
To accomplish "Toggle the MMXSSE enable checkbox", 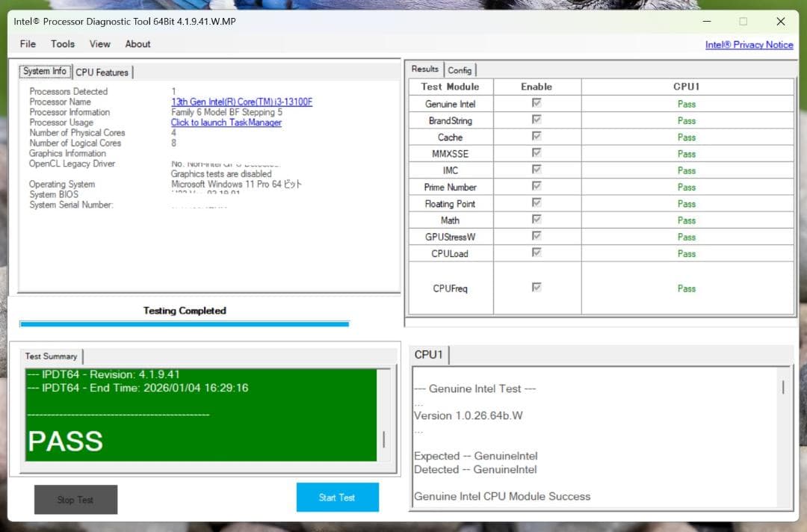I will [x=537, y=152].
